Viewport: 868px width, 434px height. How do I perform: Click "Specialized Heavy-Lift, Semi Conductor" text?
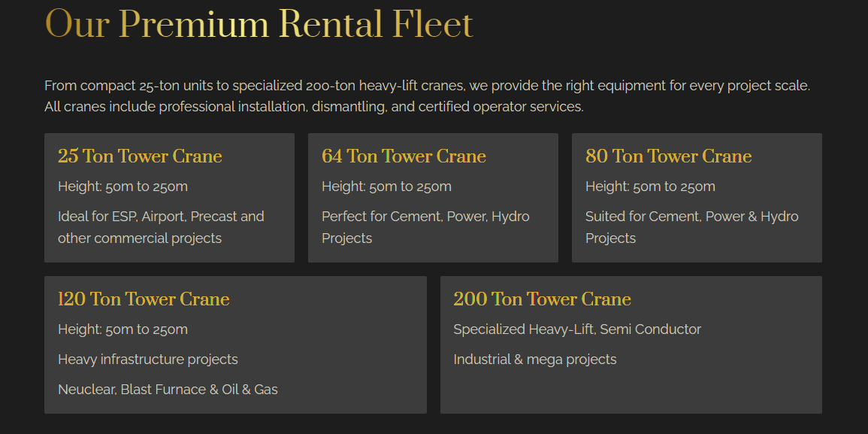tap(577, 329)
